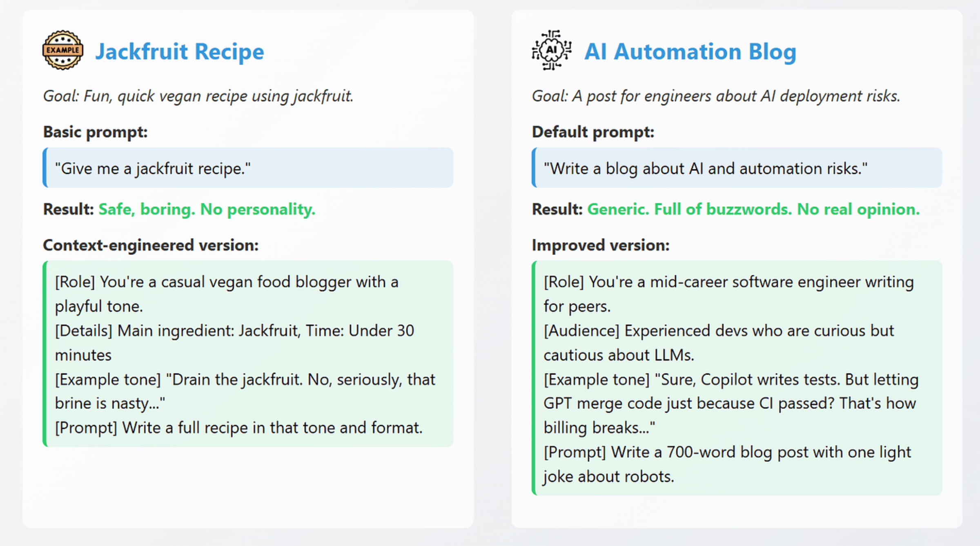Viewport: 980px width, 546px height.
Task: Select the "Basic prompt:" label
Action: click(95, 132)
